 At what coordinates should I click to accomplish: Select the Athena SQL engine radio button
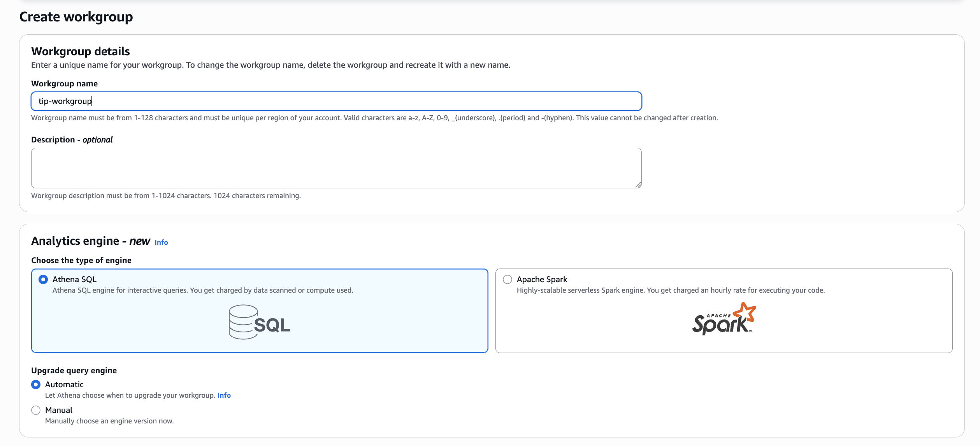pos(43,279)
